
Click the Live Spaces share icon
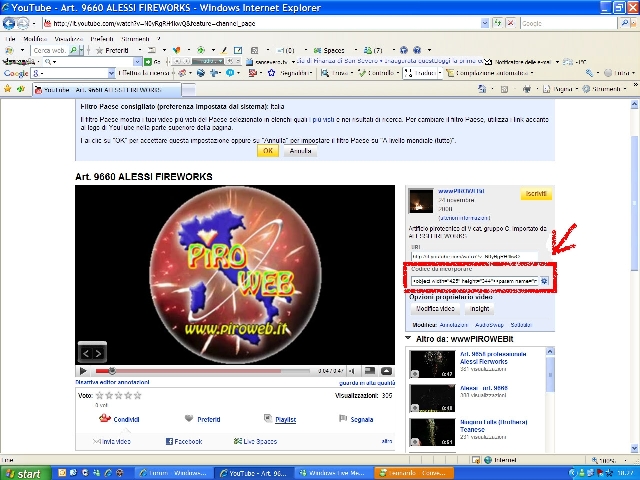[x=237, y=441]
